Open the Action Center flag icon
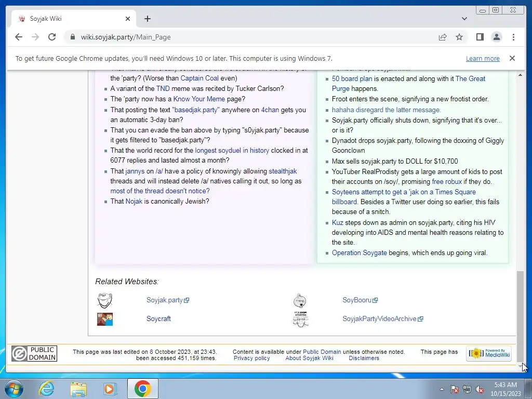The image size is (532, 399). (x=455, y=389)
